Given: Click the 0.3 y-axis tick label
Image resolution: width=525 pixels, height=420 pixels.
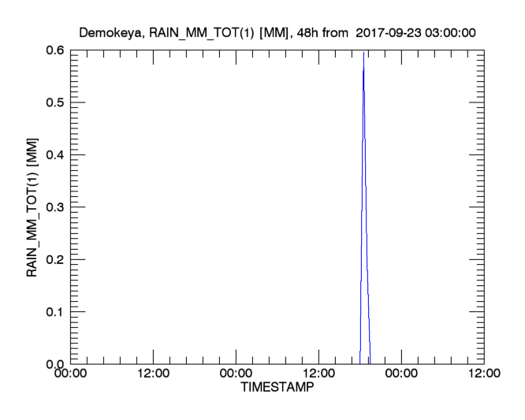Looking at the screenshot, I should coord(55,207).
